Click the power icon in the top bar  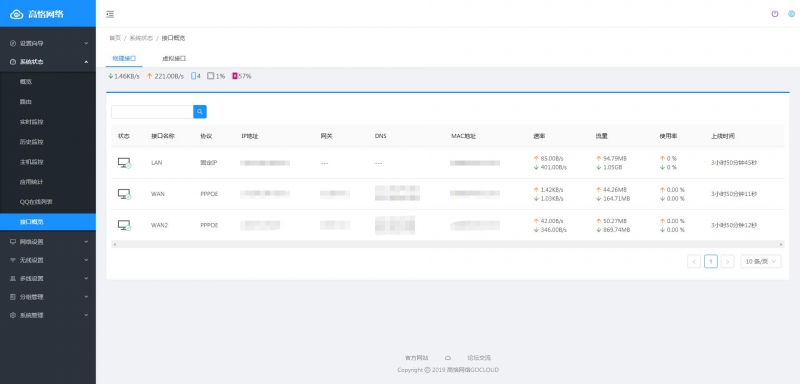point(774,14)
